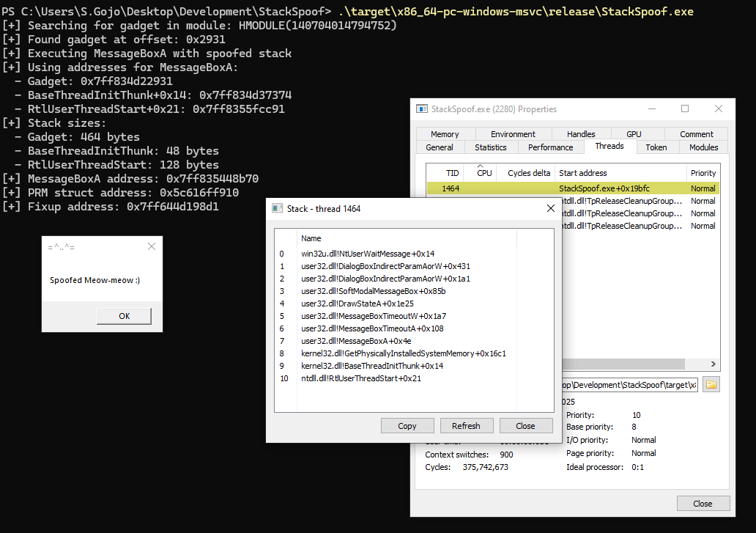Sort by Cycles delta column header
Image resolution: width=756 pixels, height=533 pixels.
coord(526,173)
